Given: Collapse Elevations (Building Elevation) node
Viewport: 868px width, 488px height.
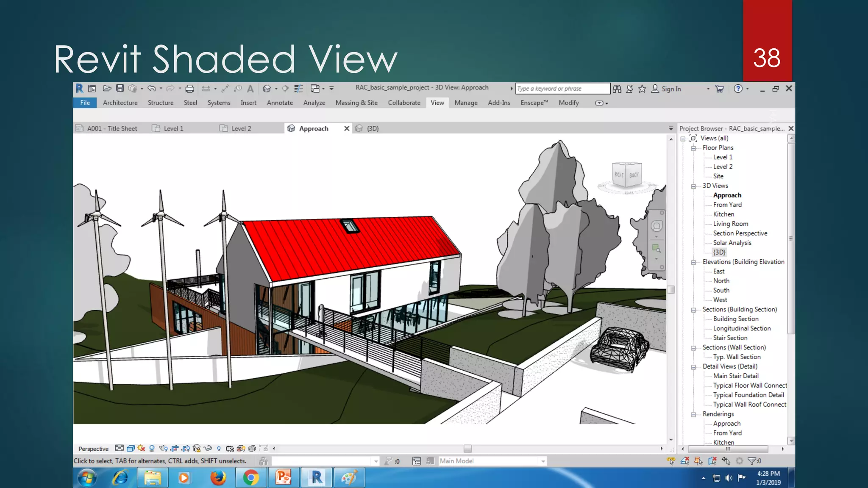Looking at the screenshot, I should click(693, 263).
